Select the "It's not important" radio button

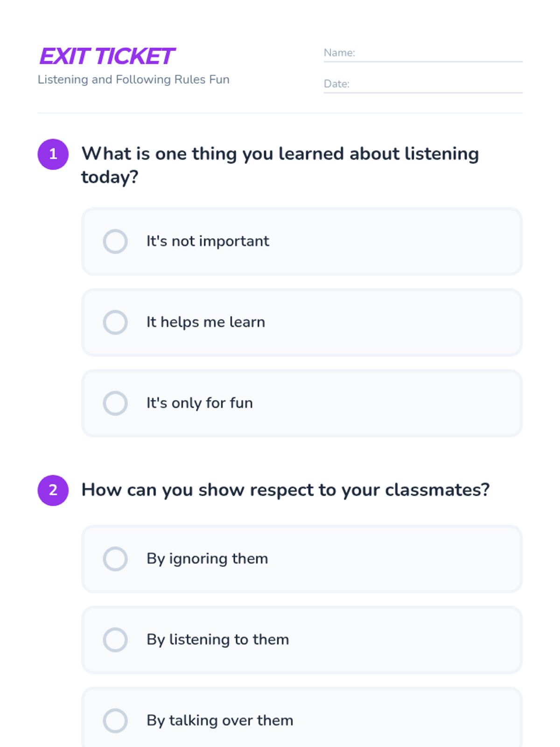click(x=115, y=241)
